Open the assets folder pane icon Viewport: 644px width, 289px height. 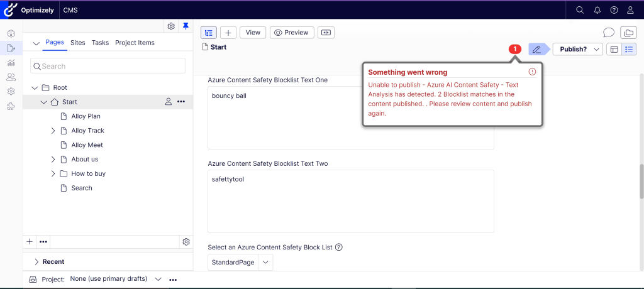[x=628, y=33]
